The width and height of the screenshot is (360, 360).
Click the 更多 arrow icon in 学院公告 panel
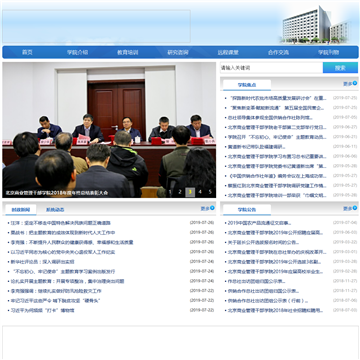(x=355, y=208)
